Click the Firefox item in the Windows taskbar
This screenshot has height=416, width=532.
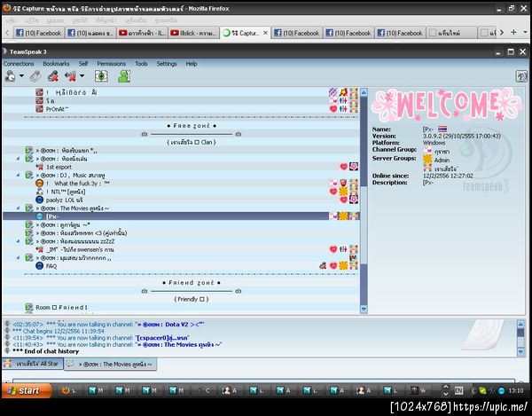(x=69, y=390)
